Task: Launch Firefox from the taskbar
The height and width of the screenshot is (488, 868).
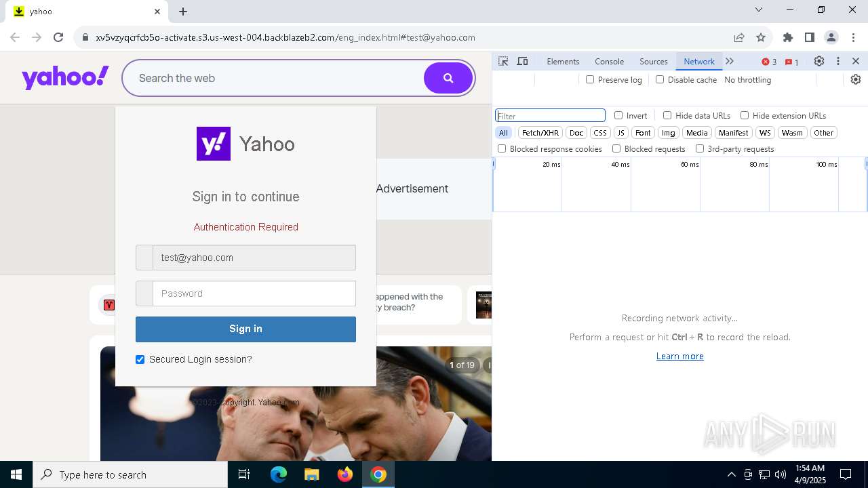Action: pos(345,474)
